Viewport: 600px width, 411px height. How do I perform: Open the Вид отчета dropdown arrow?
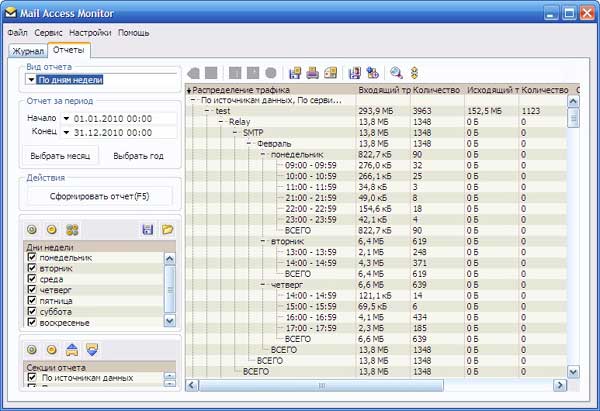[x=31, y=80]
